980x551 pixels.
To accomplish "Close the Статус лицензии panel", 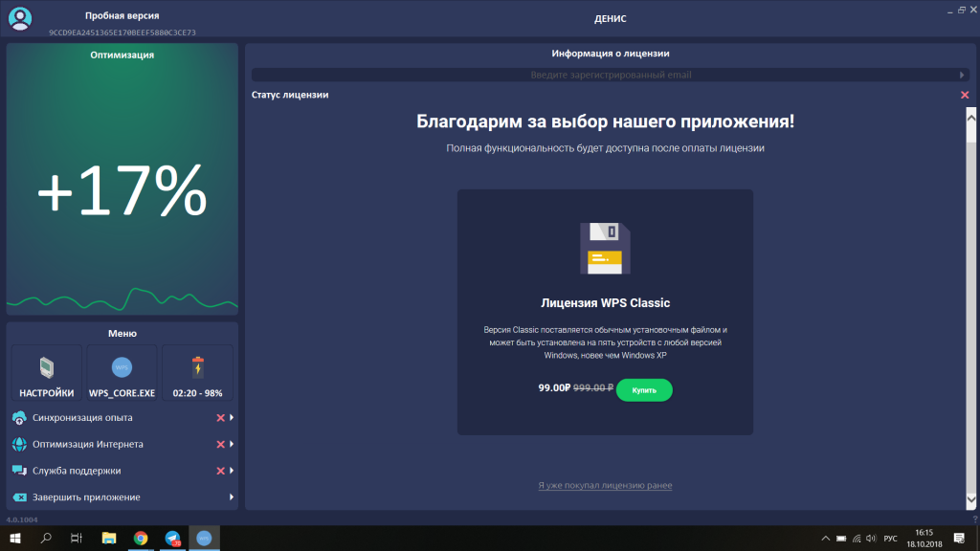I will pos(964,95).
